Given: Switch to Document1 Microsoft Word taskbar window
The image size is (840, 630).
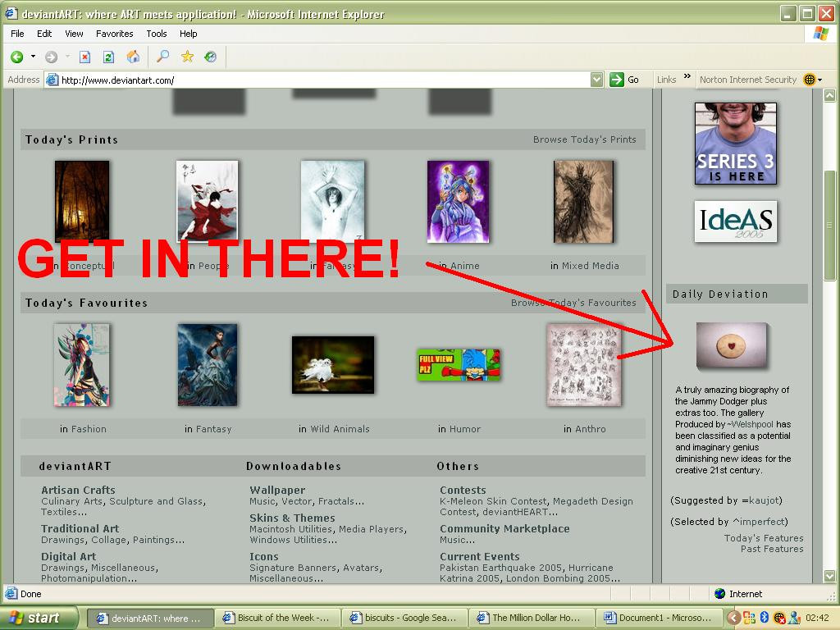Looking at the screenshot, I should (x=659, y=618).
